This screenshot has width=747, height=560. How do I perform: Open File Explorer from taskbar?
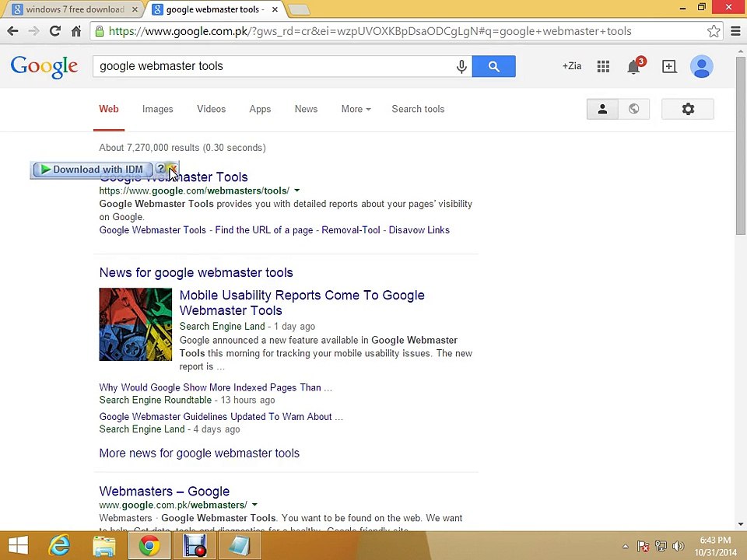pos(103,546)
